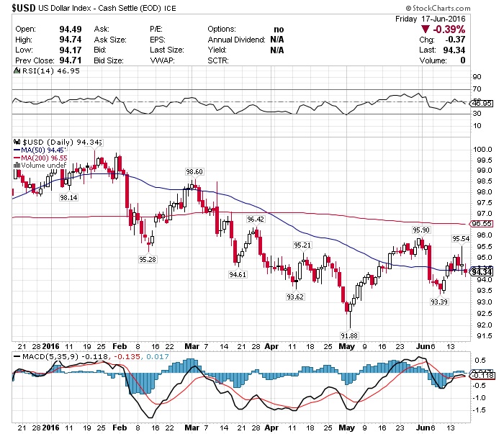
Task: Click the 95.21 peak price annotation
Action: click(x=302, y=245)
